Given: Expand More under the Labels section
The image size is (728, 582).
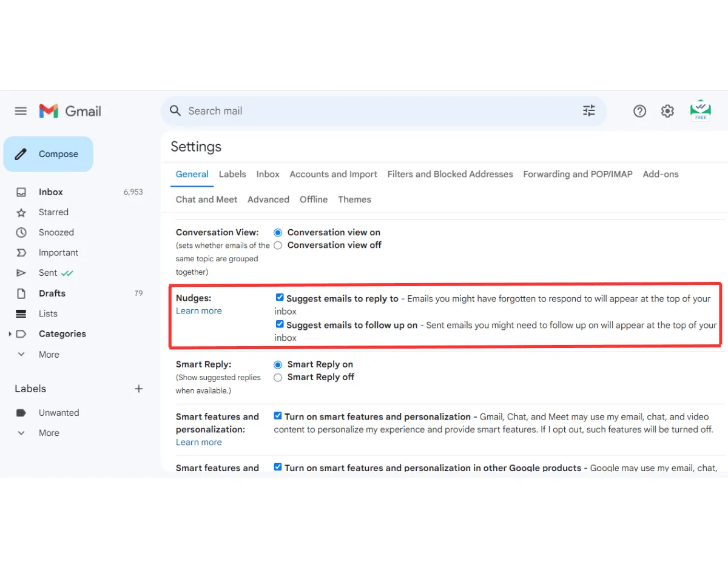Looking at the screenshot, I should [x=21, y=433].
